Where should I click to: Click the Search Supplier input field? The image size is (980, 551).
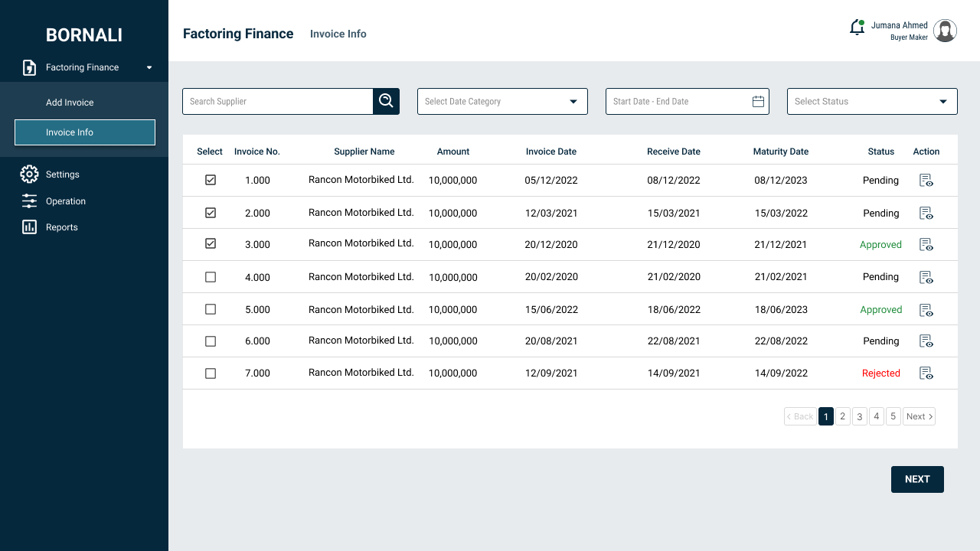pyautogui.click(x=278, y=101)
